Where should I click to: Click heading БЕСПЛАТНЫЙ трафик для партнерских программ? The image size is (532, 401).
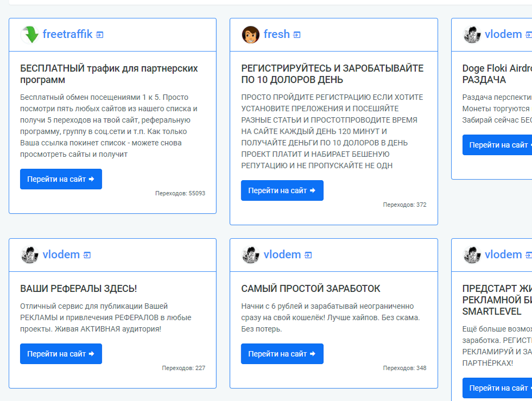click(x=109, y=74)
